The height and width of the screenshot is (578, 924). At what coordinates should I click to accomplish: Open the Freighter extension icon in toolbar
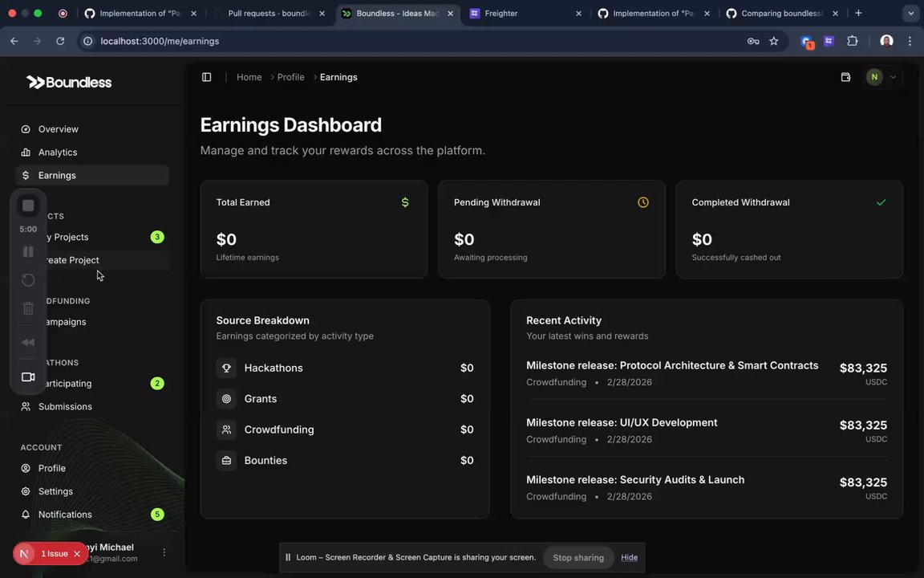[x=829, y=41]
